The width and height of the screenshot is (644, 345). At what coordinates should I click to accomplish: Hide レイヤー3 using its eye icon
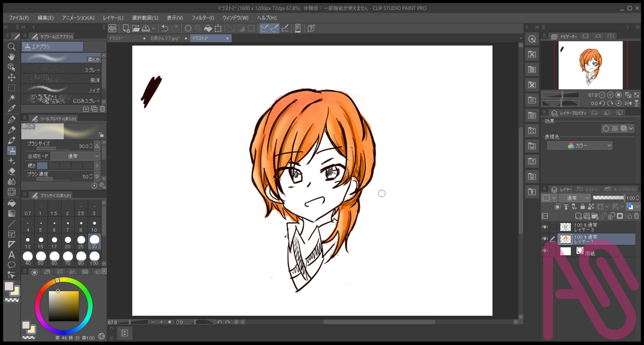[x=545, y=228]
